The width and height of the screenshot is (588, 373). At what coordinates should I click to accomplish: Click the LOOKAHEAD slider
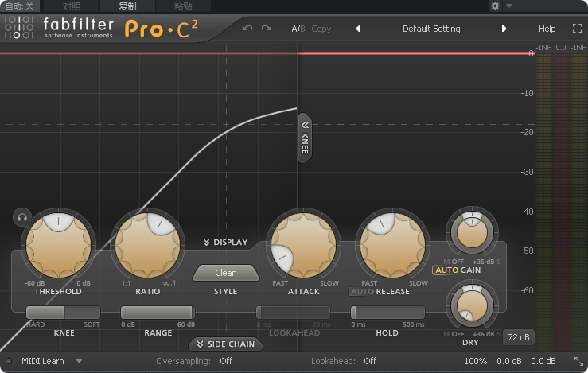coord(294,313)
